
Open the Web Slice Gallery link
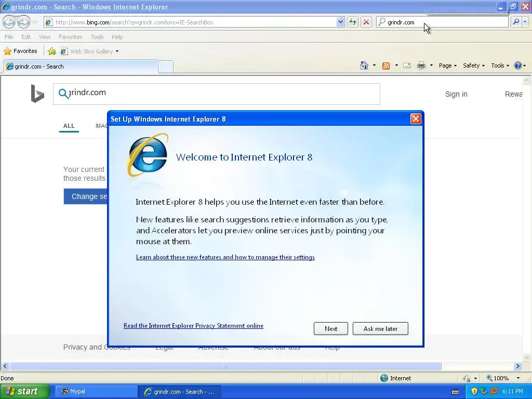89,51
